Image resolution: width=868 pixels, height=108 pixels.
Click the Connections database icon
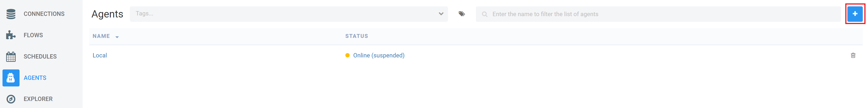(11, 14)
